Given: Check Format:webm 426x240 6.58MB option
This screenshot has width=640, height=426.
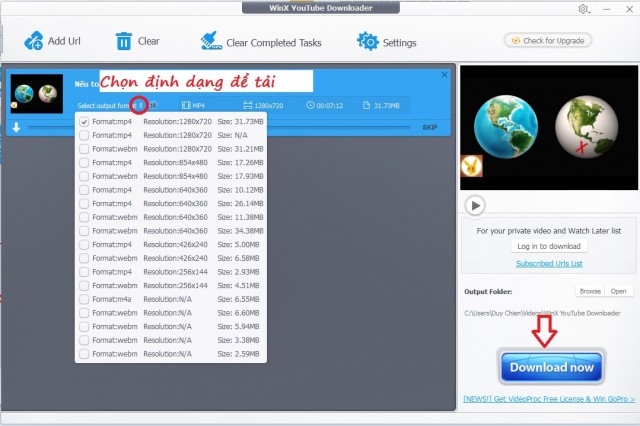Looking at the screenshot, I should point(84,258).
